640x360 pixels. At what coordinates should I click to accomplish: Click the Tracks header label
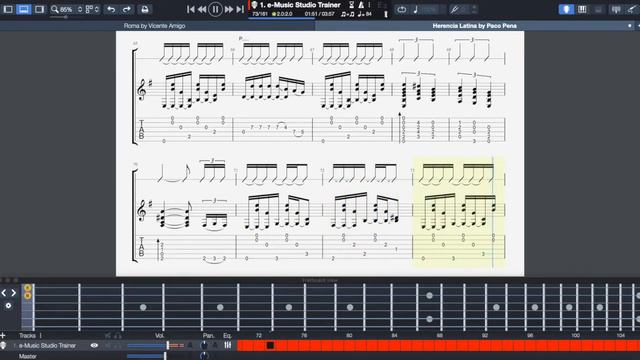click(x=27, y=336)
